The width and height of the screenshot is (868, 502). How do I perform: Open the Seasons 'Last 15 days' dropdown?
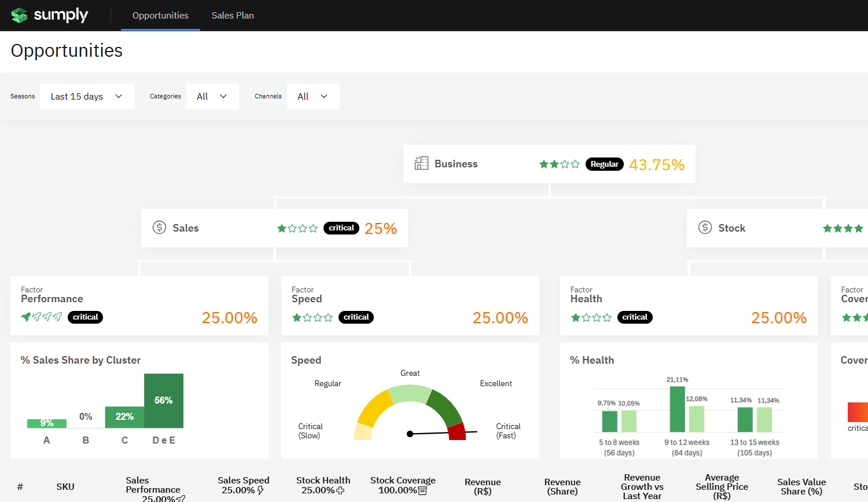tap(87, 96)
